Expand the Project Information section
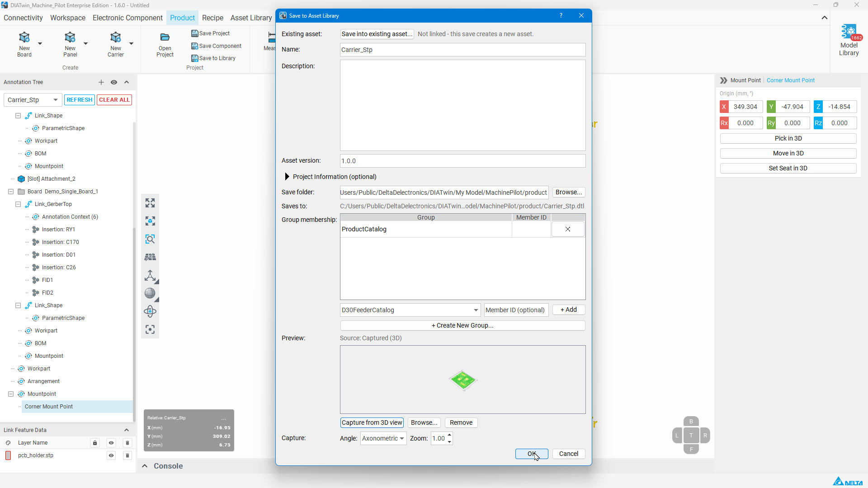Screen dimensions: 868x488 click(x=287, y=177)
